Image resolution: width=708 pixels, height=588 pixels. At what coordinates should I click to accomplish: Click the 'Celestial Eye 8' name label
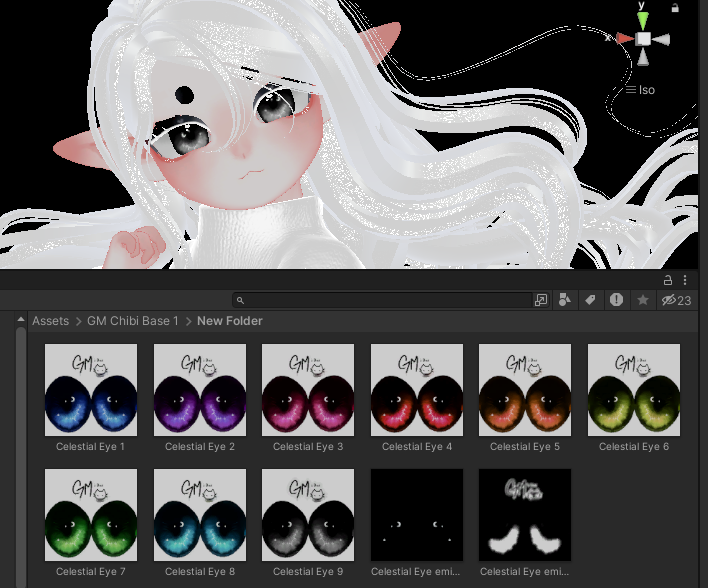coord(200,572)
